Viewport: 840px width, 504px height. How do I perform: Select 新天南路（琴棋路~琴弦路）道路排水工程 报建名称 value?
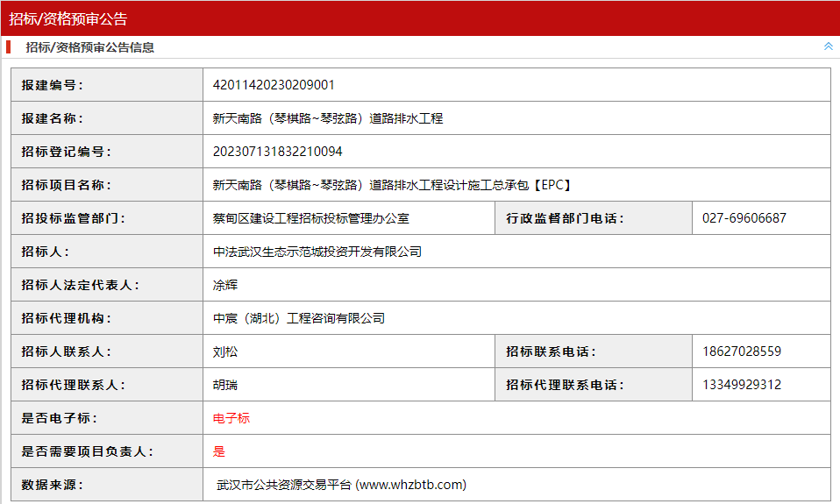[x=328, y=118]
